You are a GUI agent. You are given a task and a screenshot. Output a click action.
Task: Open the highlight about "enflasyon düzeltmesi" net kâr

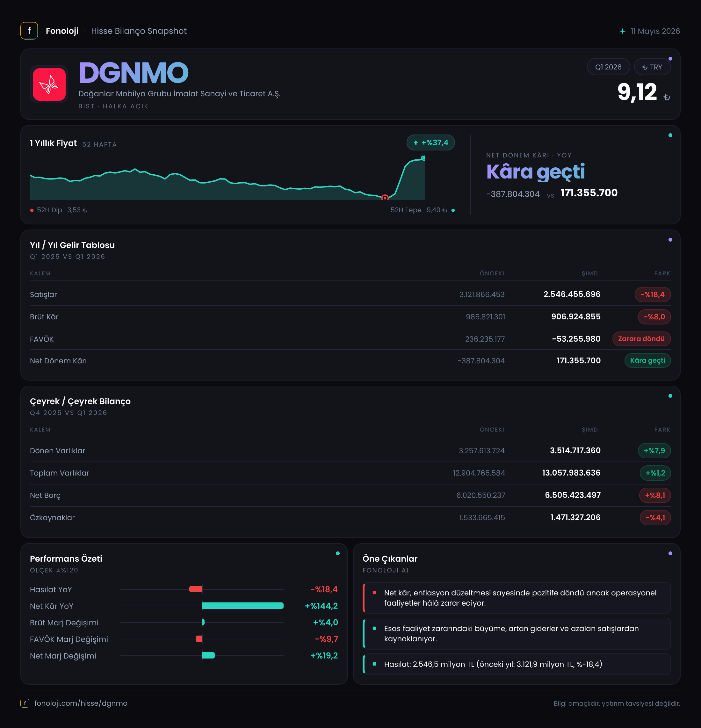point(517,598)
